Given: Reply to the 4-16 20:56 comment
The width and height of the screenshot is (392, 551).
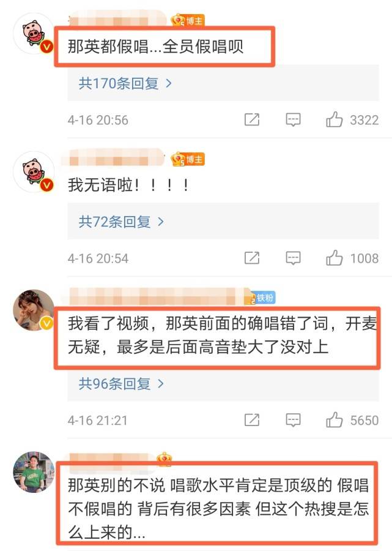Looking at the screenshot, I should click(293, 120).
